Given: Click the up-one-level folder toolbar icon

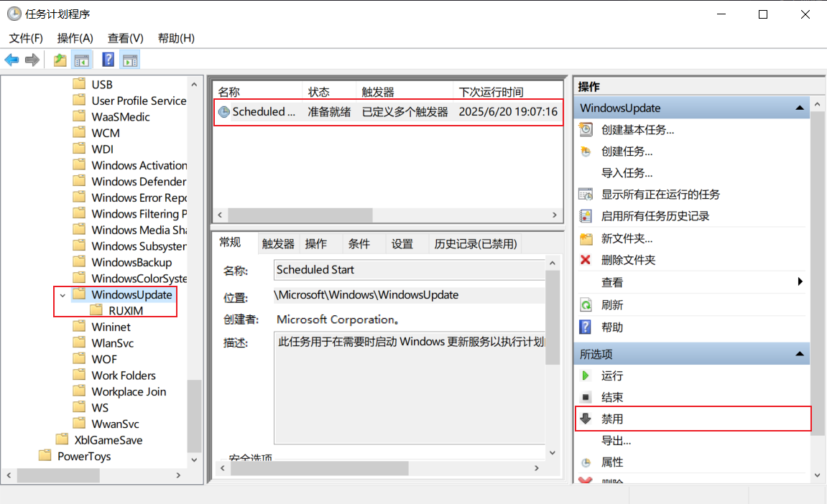Looking at the screenshot, I should (60, 60).
